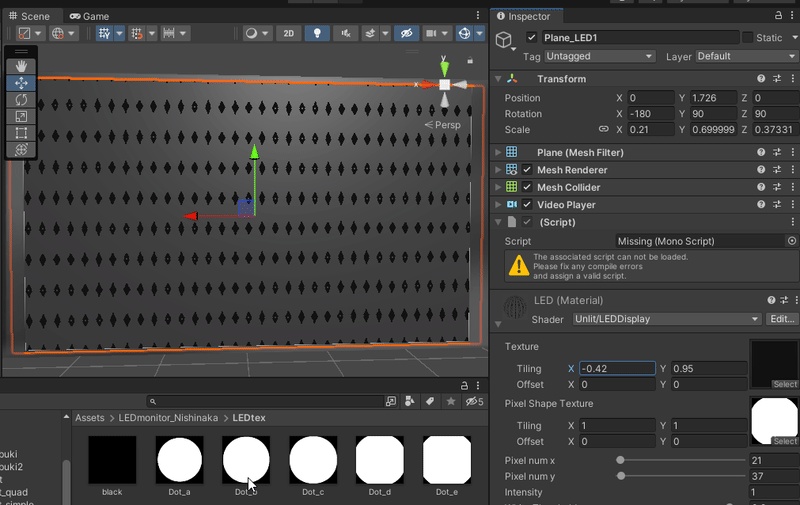Open Transform component help icon
The width and height of the screenshot is (800, 505).
coord(761,79)
